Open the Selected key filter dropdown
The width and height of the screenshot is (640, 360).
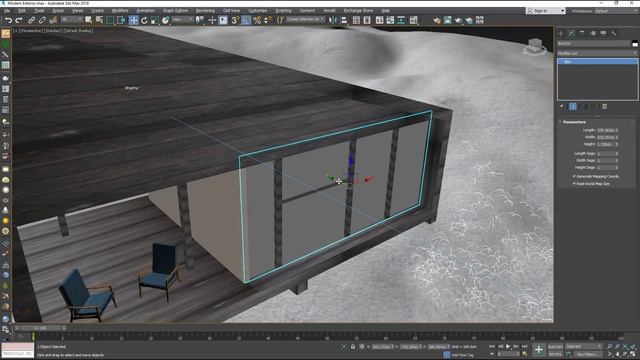[584, 347]
